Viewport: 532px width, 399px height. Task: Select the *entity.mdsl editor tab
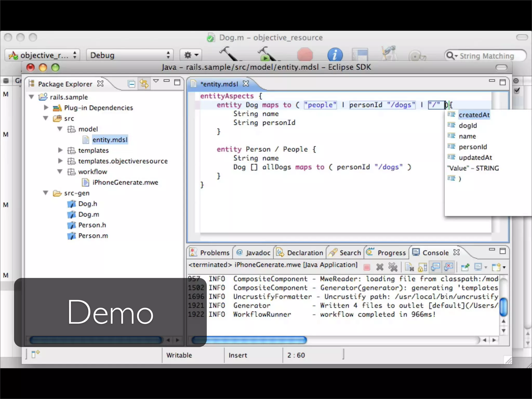point(219,84)
